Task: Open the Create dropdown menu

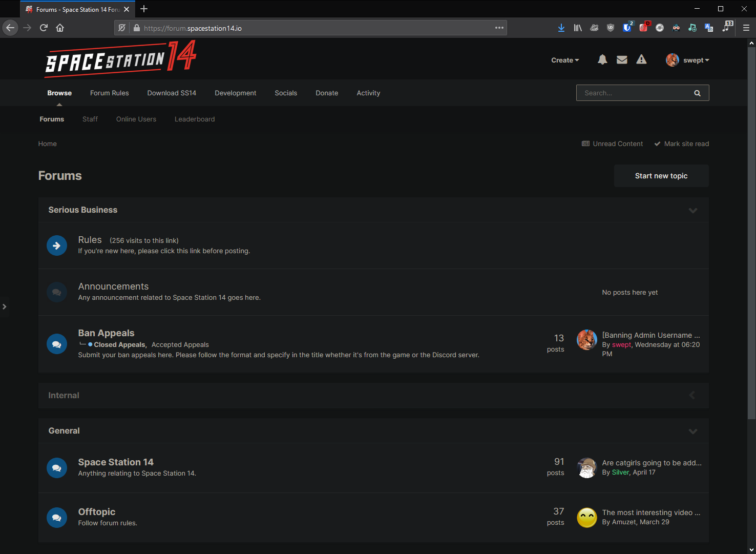Action: click(x=565, y=60)
